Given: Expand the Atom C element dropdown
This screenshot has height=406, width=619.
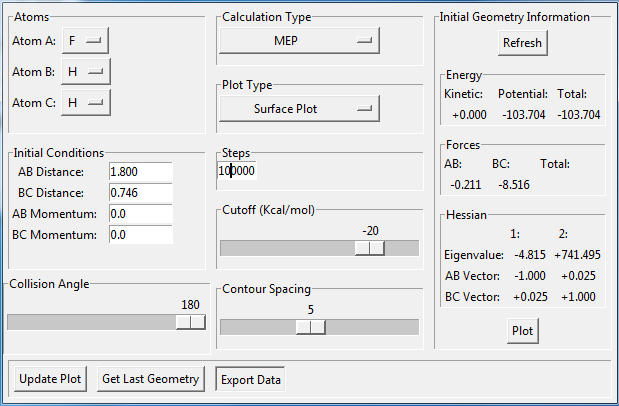Looking at the screenshot, I should (x=85, y=102).
